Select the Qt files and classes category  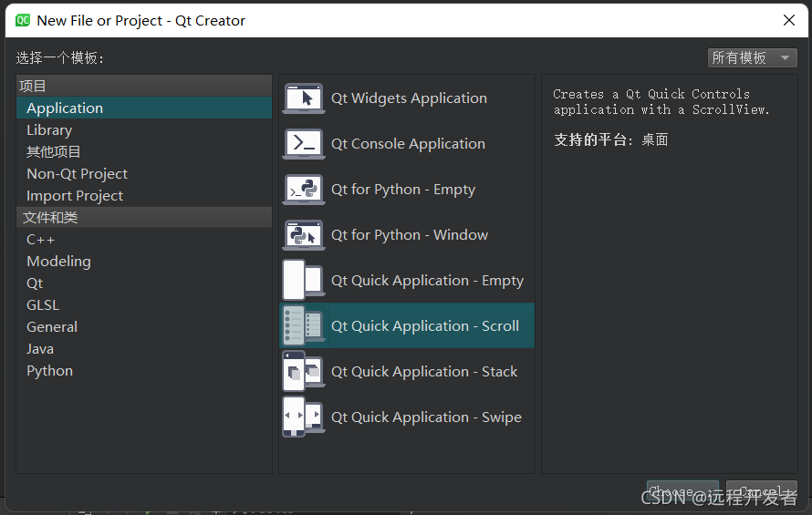click(144, 283)
